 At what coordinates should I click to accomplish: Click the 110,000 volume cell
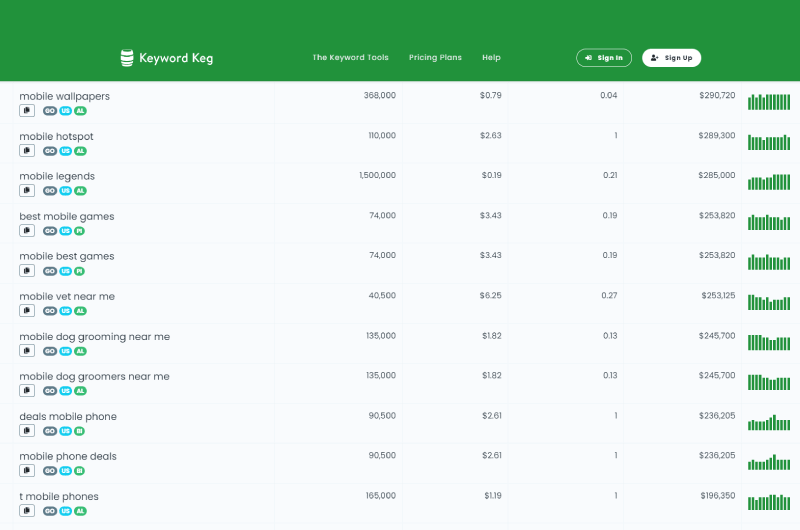pos(382,136)
